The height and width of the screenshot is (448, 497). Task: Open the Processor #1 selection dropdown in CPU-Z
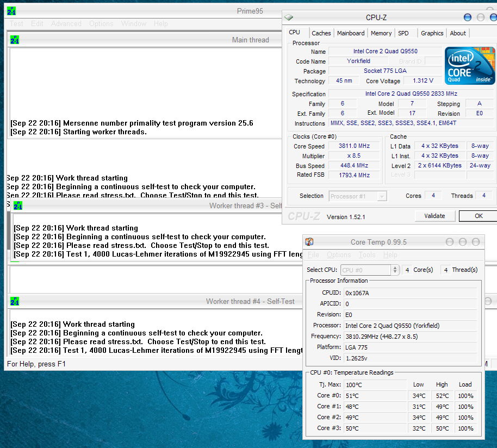tap(358, 196)
